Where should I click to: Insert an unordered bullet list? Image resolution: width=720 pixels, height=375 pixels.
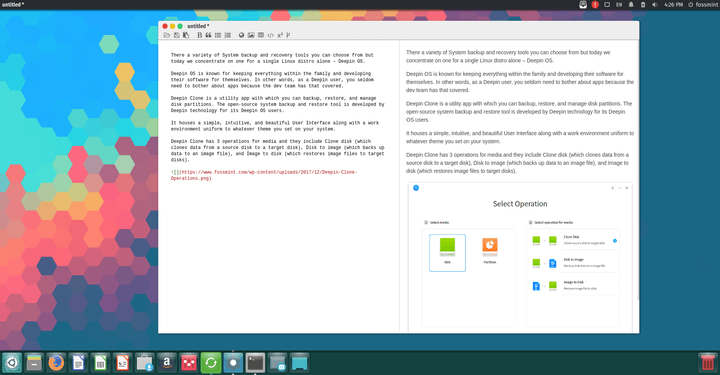[x=218, y=35]
